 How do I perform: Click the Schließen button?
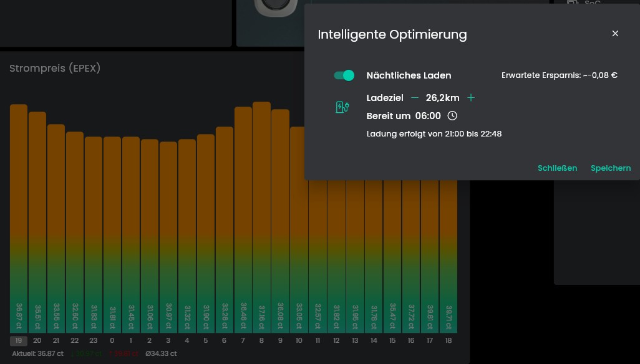coord(557,168)
